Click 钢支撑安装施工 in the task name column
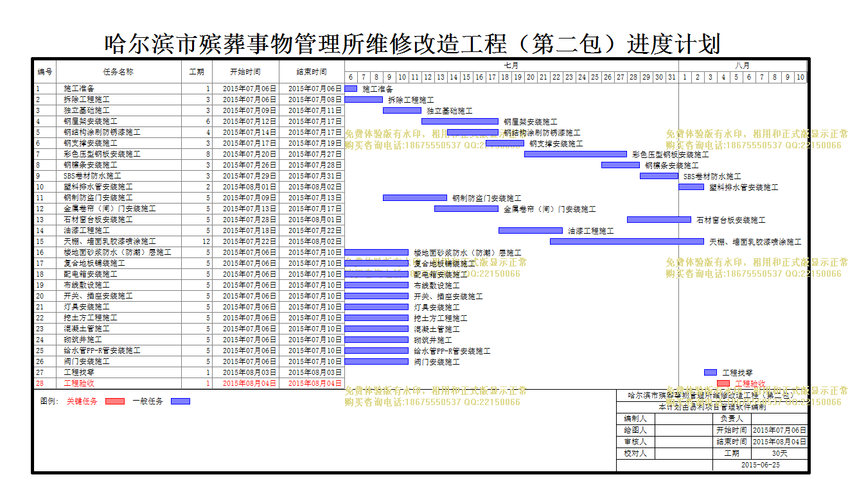Viewport: 848px width, 504px height. click(91, 143)
